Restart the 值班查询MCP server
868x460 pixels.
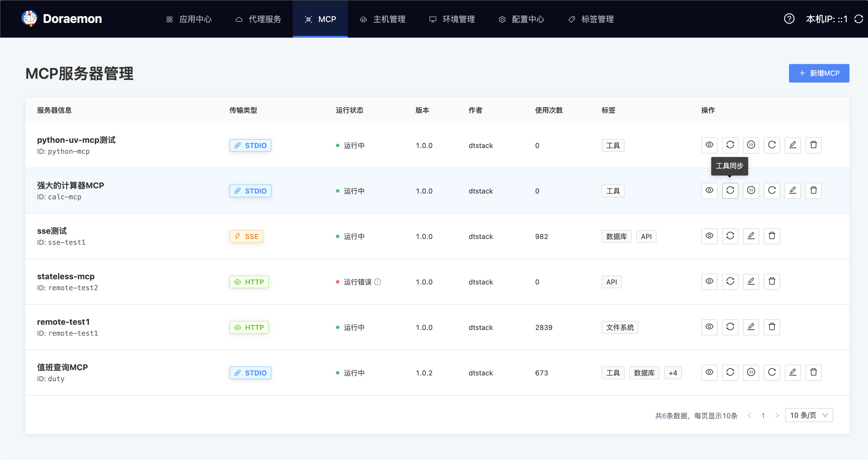[x=772, y=372]
